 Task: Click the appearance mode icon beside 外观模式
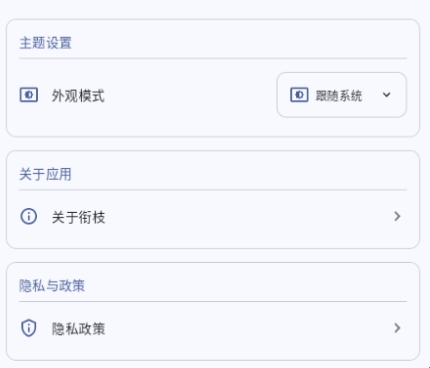point(29,95)
